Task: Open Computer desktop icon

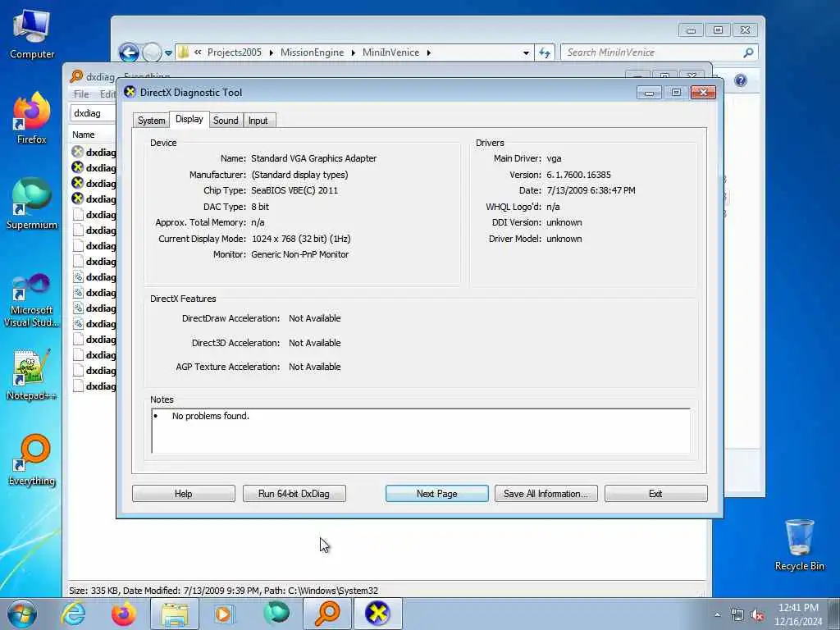Action: tap(32, 34)
